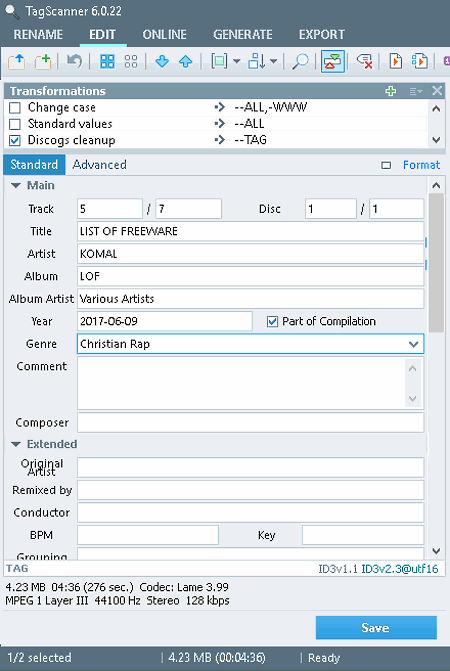Click the Disc number field
This screenshot has width=450, height=671.
(x=331, y=209)
